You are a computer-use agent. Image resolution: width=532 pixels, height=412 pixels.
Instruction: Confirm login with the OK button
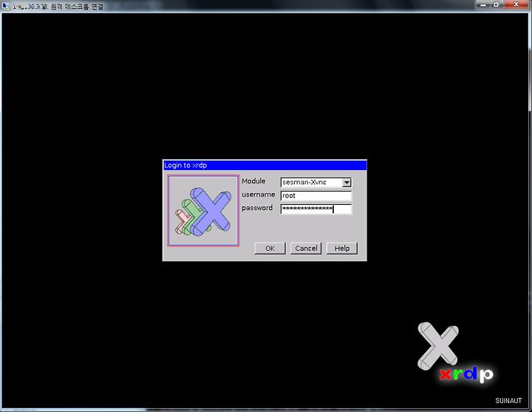[x=270, y=249]
